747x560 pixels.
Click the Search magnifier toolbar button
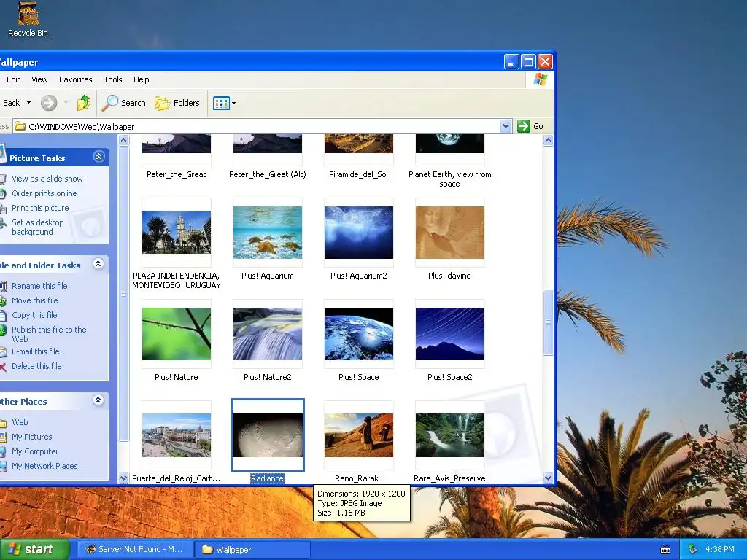coord(124,103)
